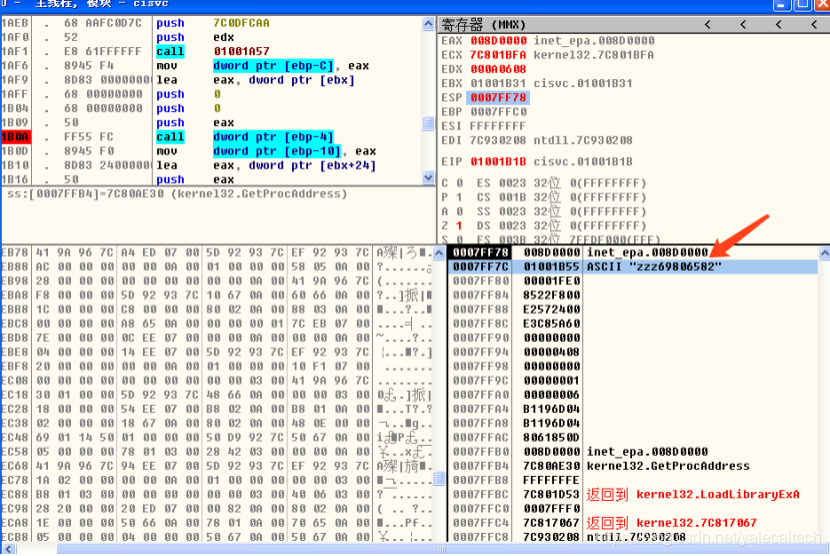The image size is (830, 556).
Task: Select stack row returning to kernel32.7C817067
Action: click(x=633, y=523)
